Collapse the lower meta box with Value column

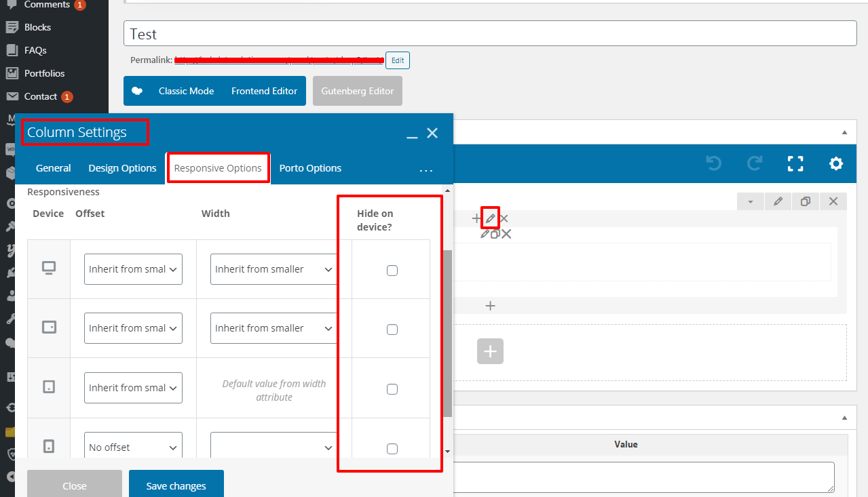pos(844,418)
